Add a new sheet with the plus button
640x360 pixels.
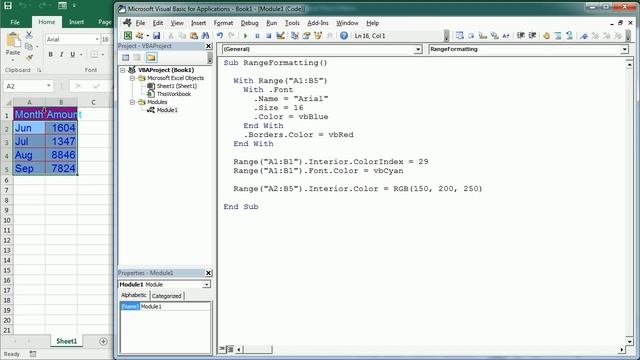pyautogui.click(x=103, y=341)
